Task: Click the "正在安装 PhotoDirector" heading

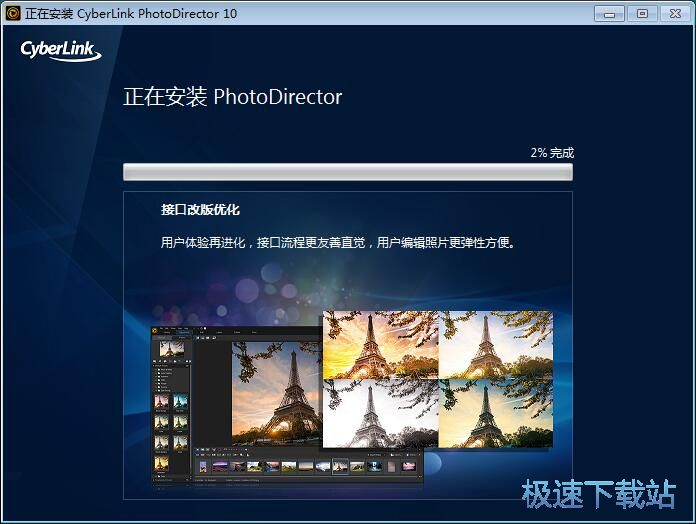Action: pyautogui.click(x=233, y=96)
